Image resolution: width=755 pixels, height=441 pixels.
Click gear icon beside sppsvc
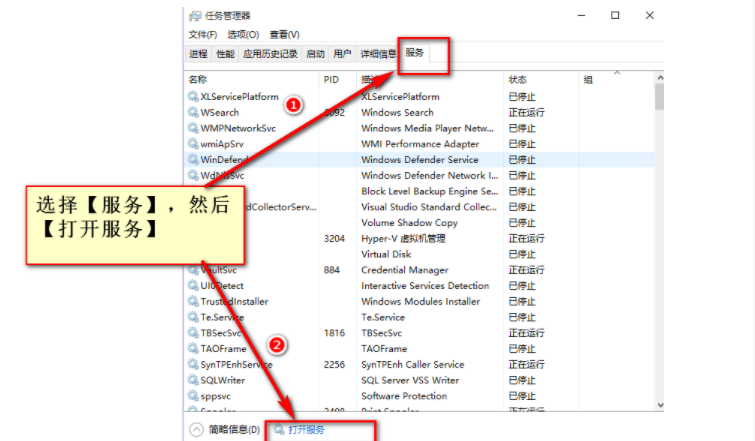coord(193,396)
